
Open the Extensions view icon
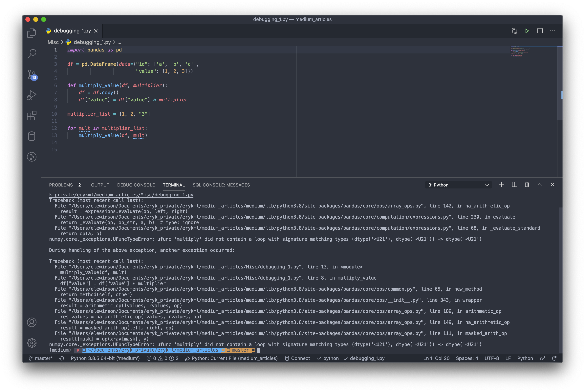(32, 116)
